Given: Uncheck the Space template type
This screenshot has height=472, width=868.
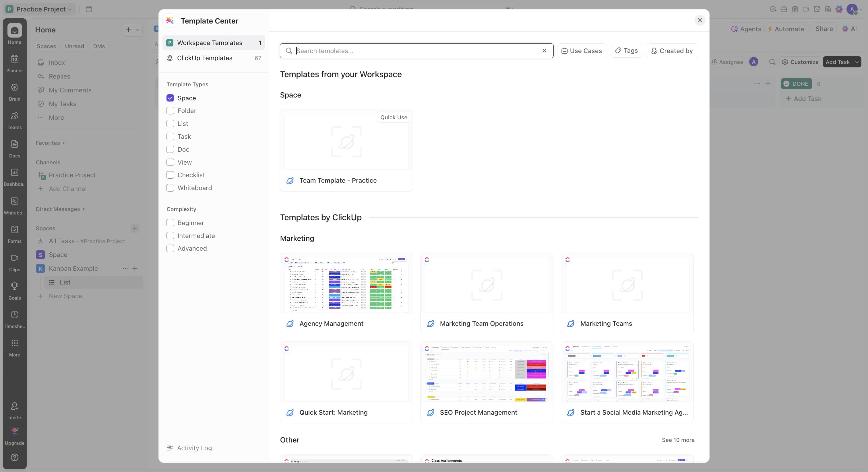Looking at the screenshot, I should click(x=170, y=98).
